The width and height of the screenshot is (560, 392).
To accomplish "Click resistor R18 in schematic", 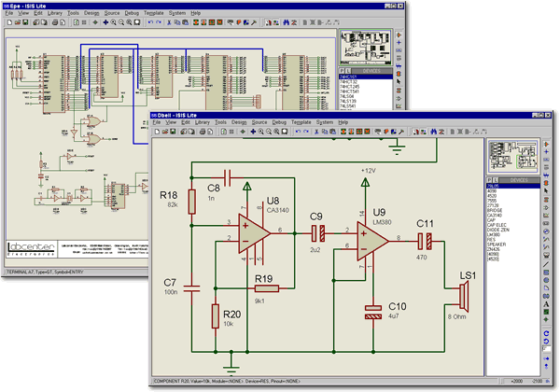I will 191,202.
